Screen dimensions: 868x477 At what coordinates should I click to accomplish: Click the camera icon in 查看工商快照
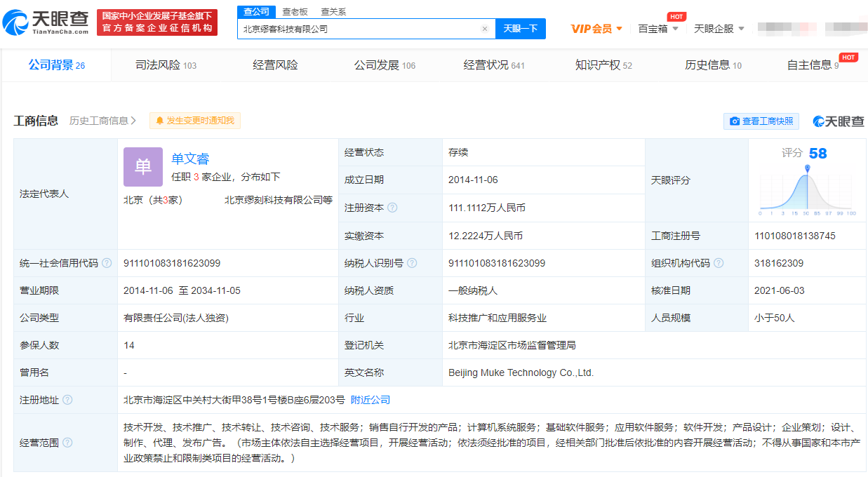(x=735, y=121)
